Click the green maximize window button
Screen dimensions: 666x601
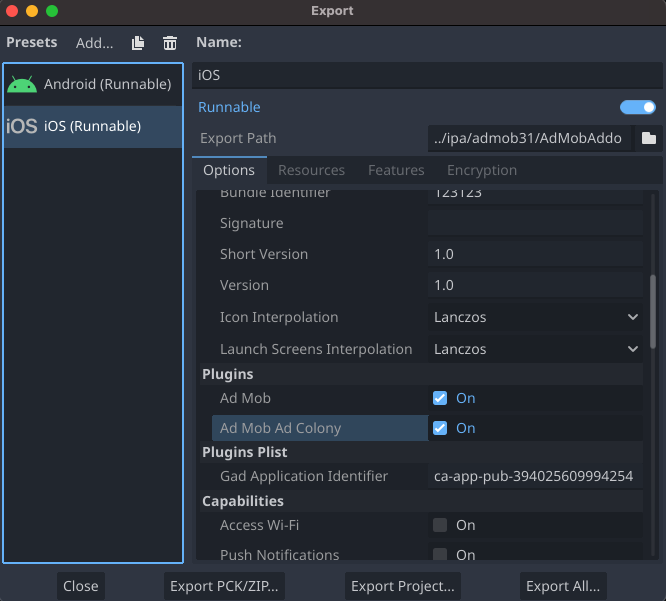pyautogui.click(x=52, y=11)
